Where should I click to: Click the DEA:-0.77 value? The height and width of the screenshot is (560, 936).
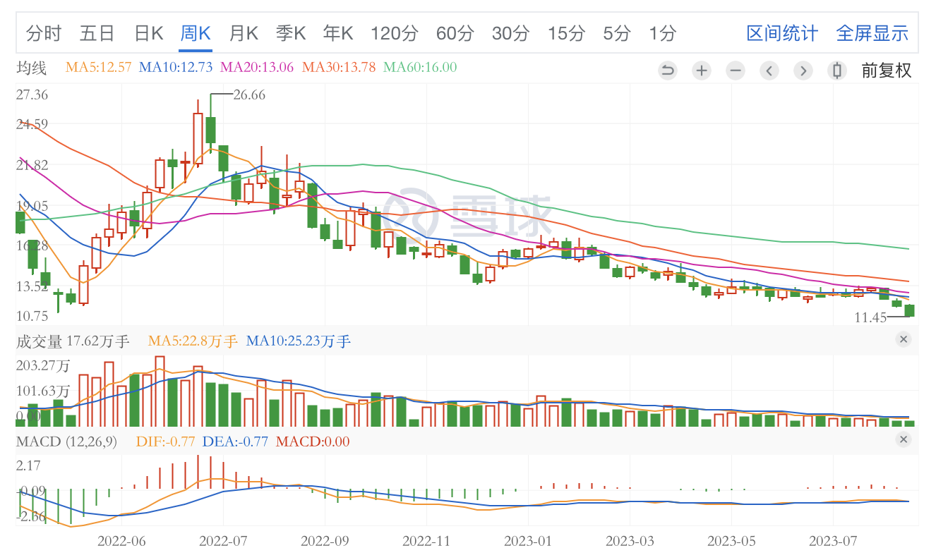[235, 442]
